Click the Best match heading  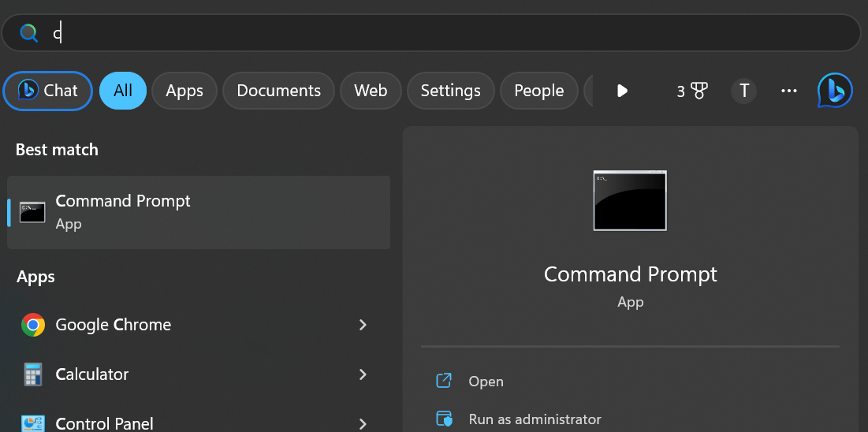click(57, 150)
